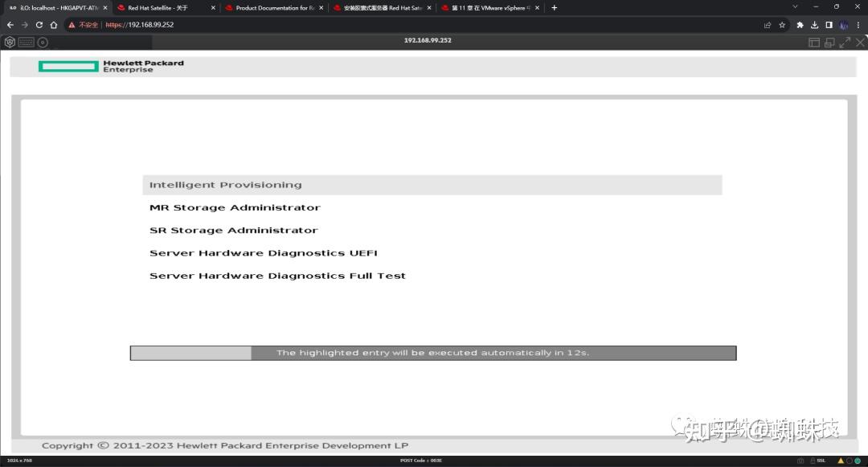The height and width of the screenshot is (467, 868).
Task: Open the browser three-dot menu
Action: click(x=859, y=24)
